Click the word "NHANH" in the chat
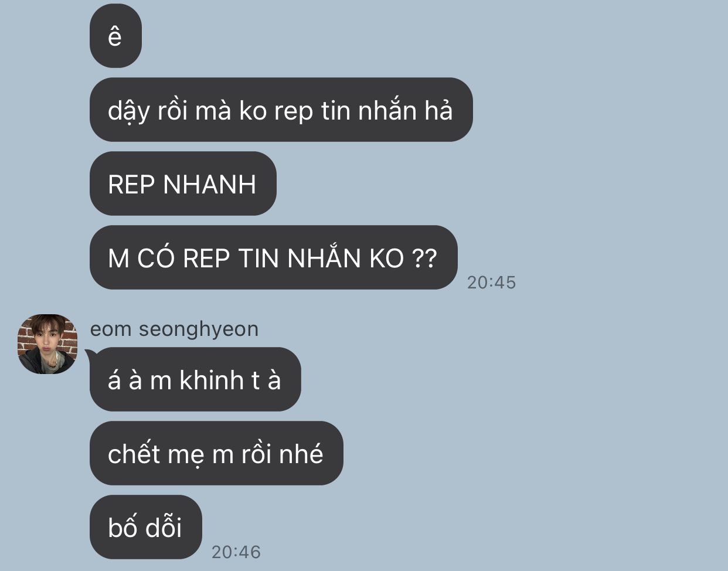This screenshot has height=571, width=728. (209, 185)
